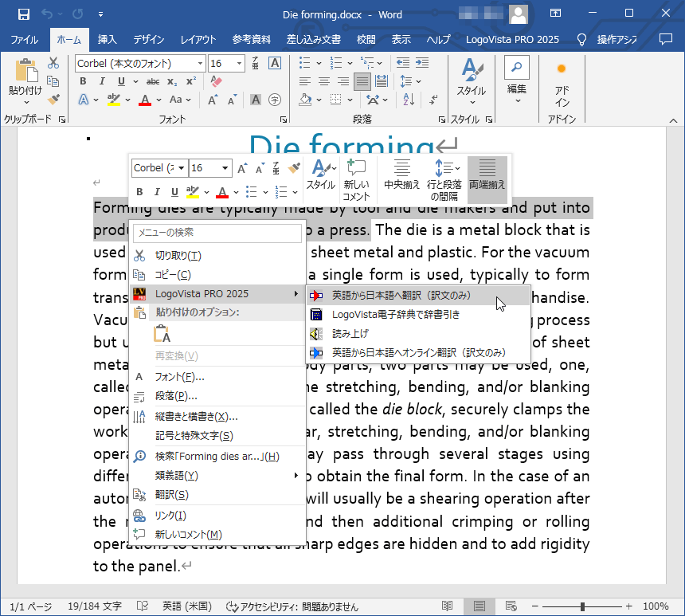The image size is (685, 616).
Task: Click the Comments speech bubble icon at top right
Action: [666, 39]
